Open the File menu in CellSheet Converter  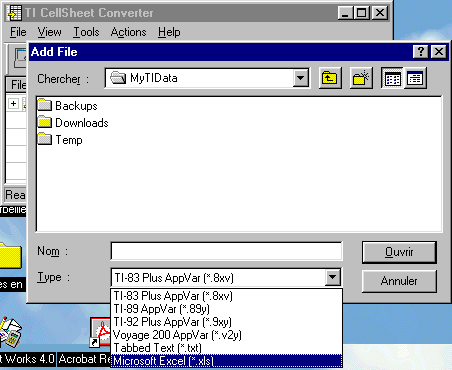(x=18, y=32)
